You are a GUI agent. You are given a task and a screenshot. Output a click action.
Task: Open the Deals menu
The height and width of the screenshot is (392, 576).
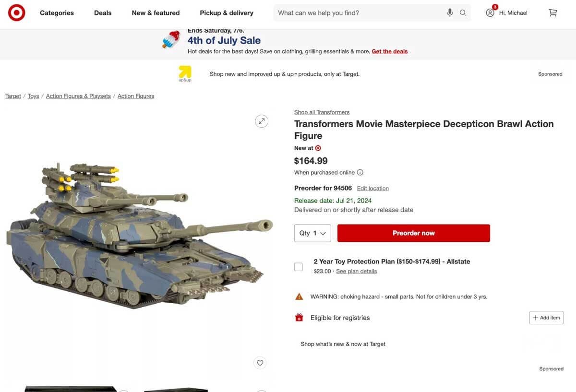[x=102, y=13]
